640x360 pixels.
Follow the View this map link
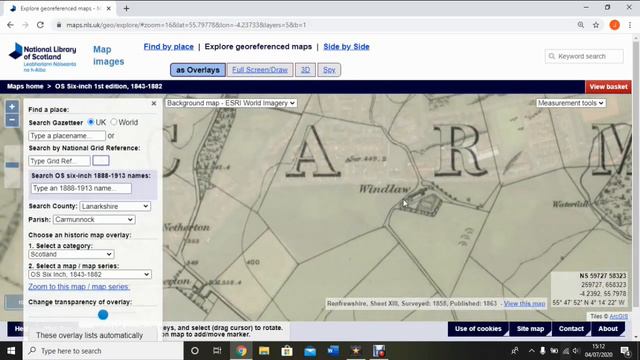point(524,304)
